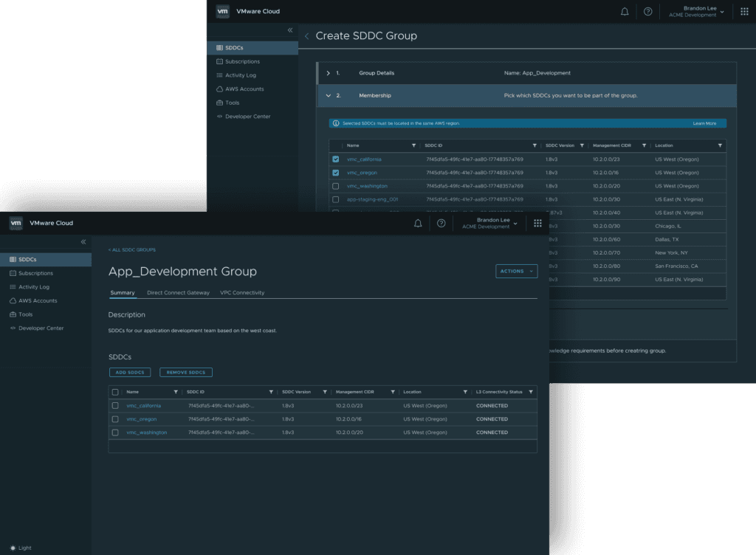Open Brandon Lee account menu in back window

click(697, 12)
